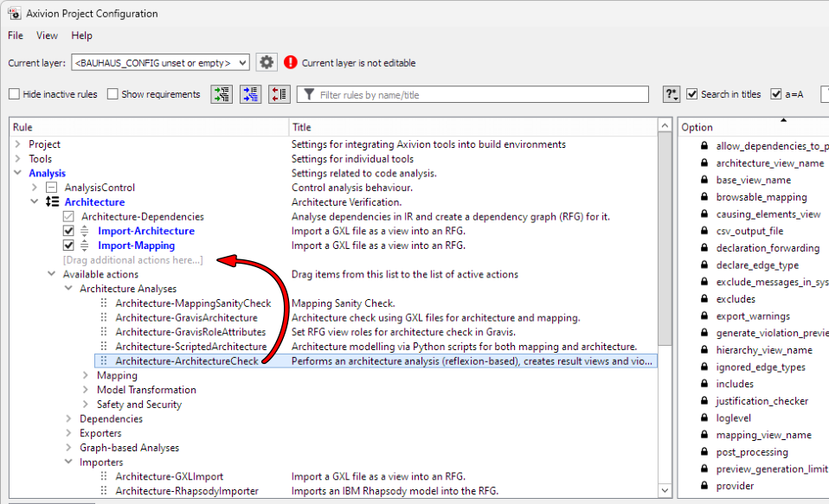Expand the Model Transformation group
Image resolution: width=829 pixels, height=504 pixels.
[x=85, y=390]
